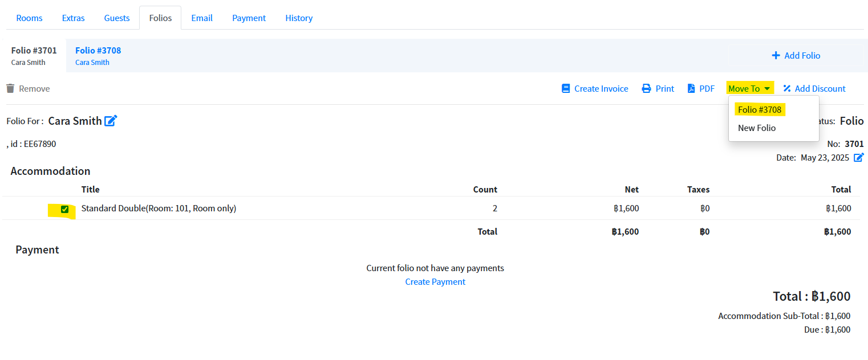Screen dimensions: 868x360
Task: Click the printer icon
Action: (646, 89)
